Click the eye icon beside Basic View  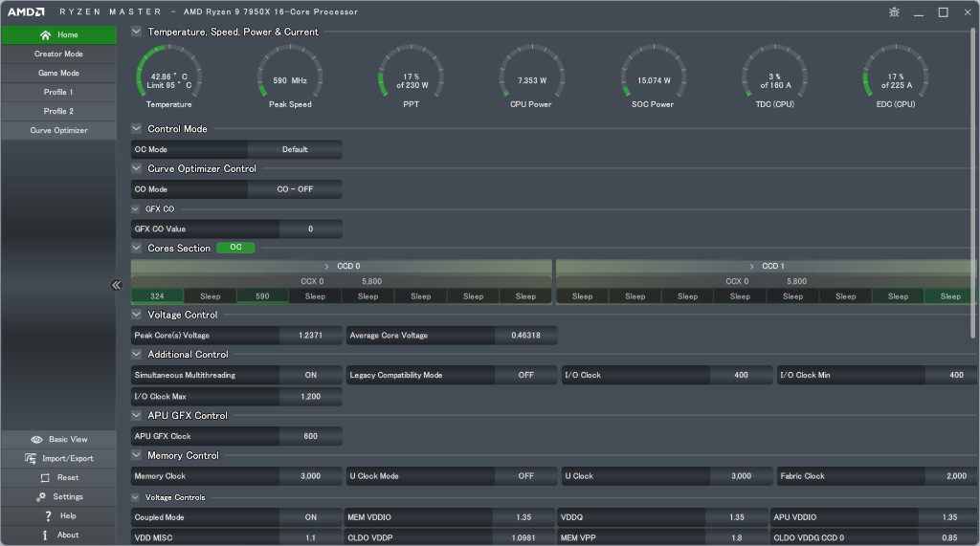(x=36, y=440)
